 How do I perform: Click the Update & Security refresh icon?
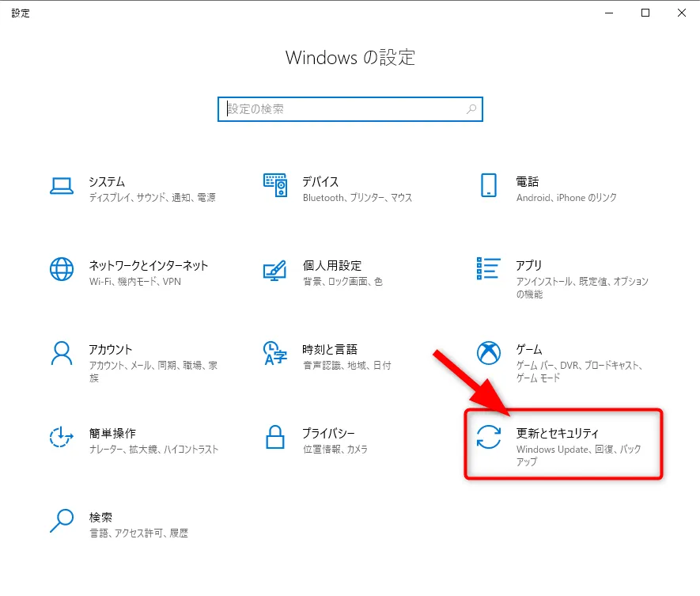[489, 437]
